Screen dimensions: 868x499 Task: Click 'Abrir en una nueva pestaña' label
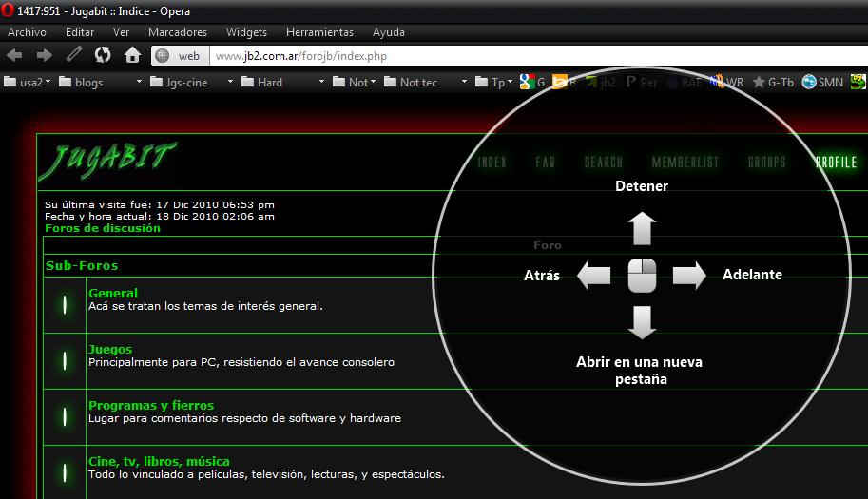(640, 370)
